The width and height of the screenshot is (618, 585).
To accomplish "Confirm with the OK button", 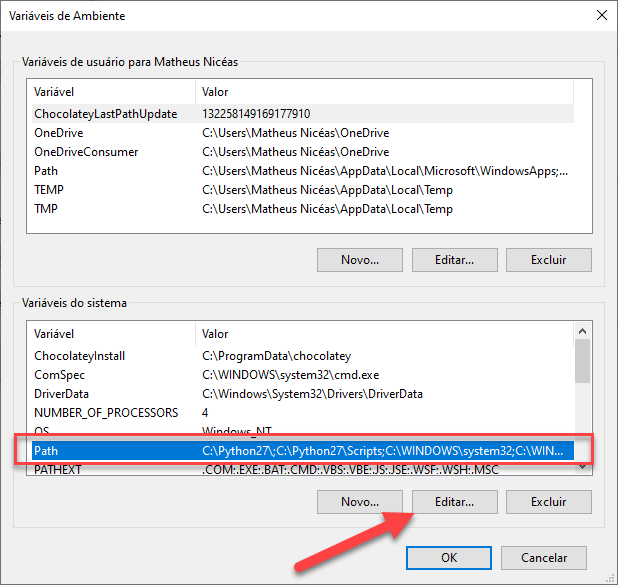I will (450, 557).
